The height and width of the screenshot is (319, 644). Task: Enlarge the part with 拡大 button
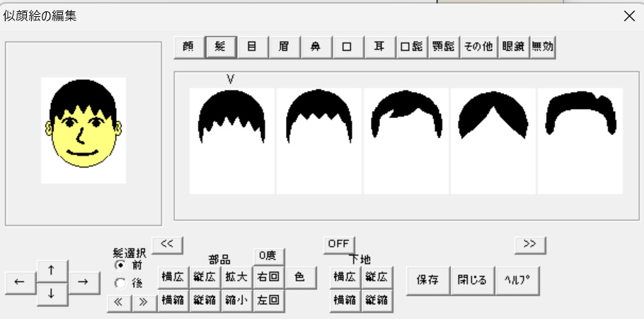[x=236, y=277]
